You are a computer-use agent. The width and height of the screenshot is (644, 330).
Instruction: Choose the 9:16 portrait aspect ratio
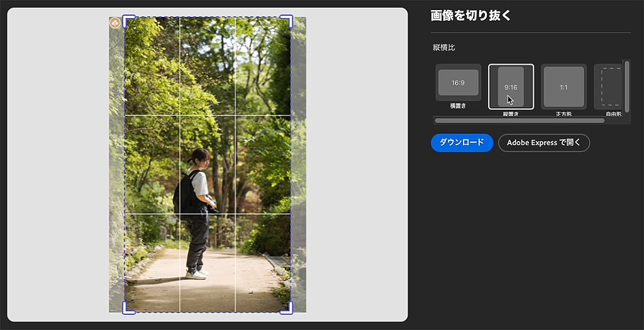click(511, 87)
